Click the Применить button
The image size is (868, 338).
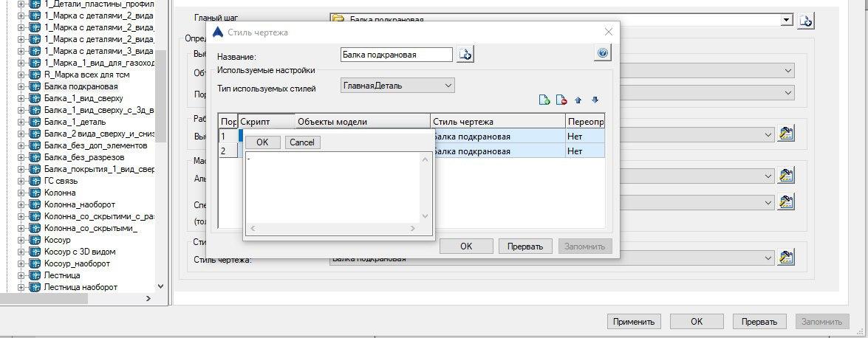634,322
